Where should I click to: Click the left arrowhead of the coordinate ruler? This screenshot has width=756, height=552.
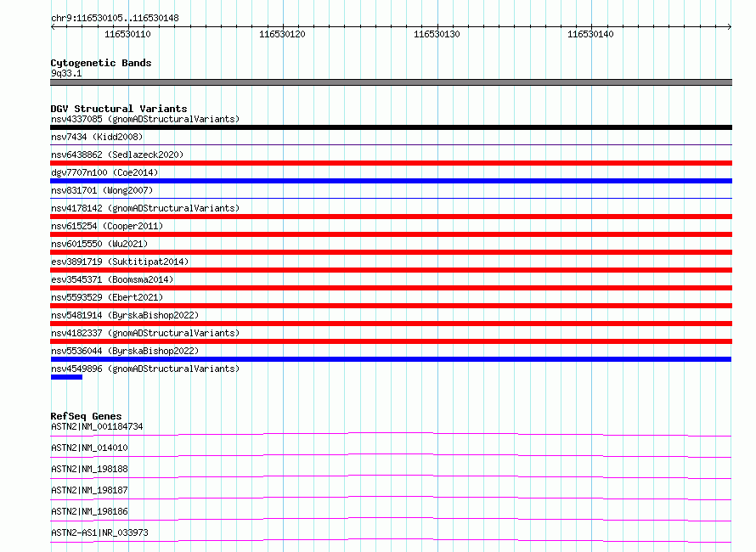coord(53,26)
